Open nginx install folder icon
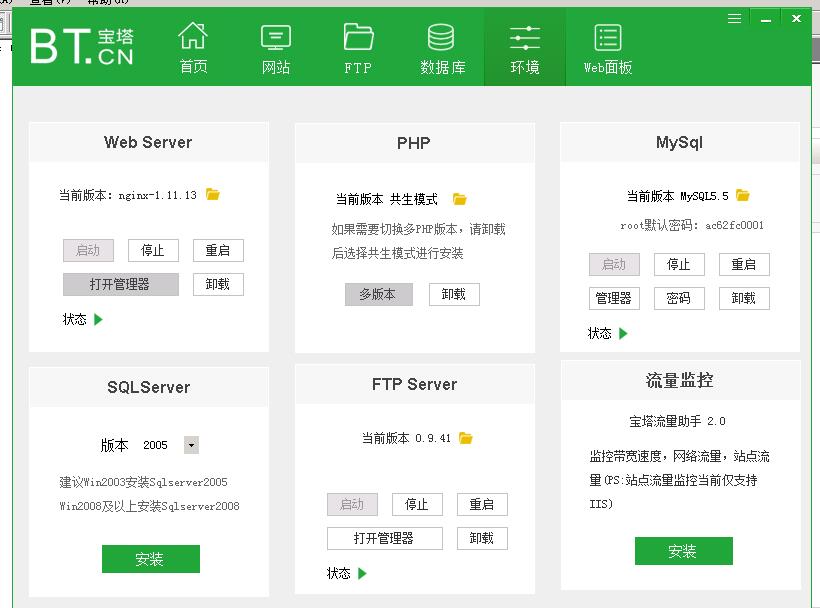Screen dimensions: 820x608 pyautogui.click(x=213, y=194)
